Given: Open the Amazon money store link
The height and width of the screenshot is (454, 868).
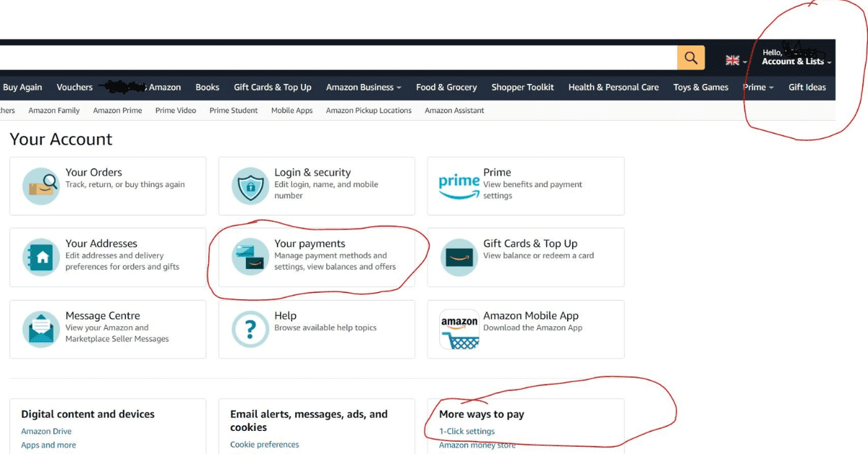Looking at the screenshot, I should pyautogui.click(x=477, y=445).
